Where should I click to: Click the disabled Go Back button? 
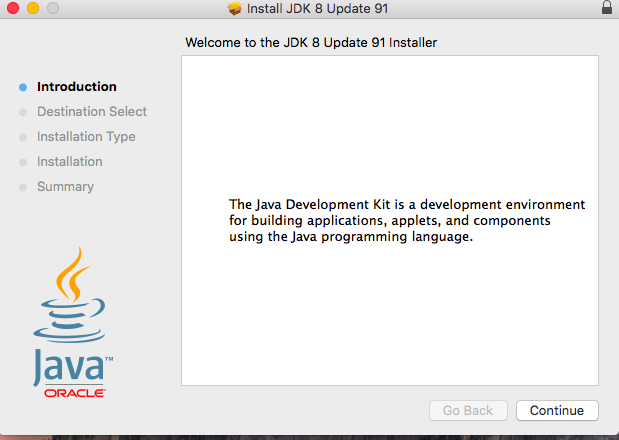(468, 410)
